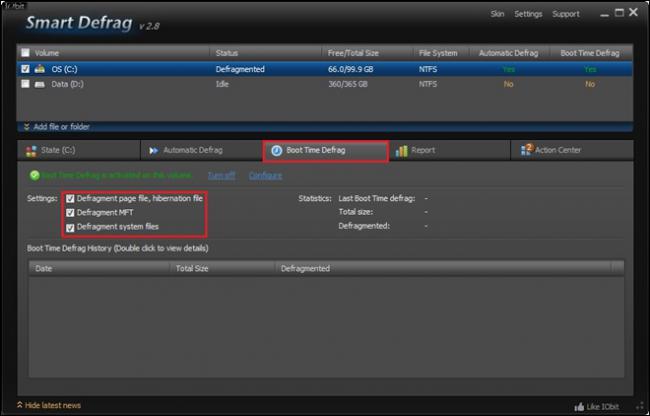Click the Automatic Defrag column header
650x416 pixels.
click(508, 53)
